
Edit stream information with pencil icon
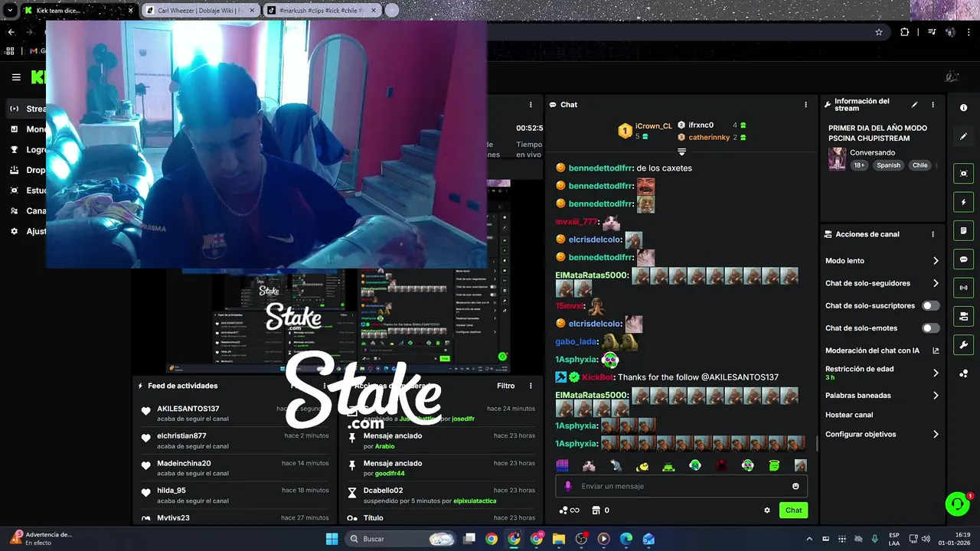pos(914,105)
